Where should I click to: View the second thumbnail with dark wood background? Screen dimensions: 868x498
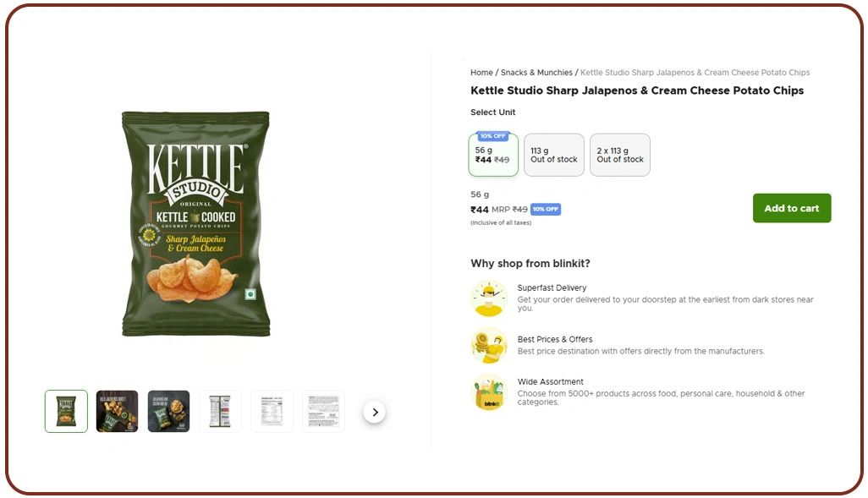click(x=118, y=412)
